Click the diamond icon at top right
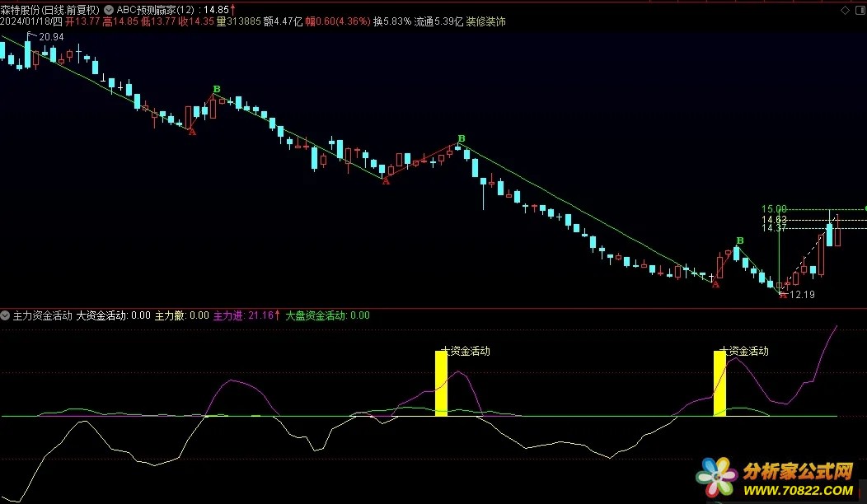This screenshot has height=504, width=867. point(845,11)
